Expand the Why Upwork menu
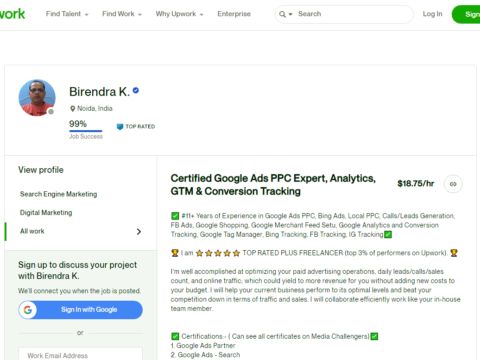 [179, 14]
